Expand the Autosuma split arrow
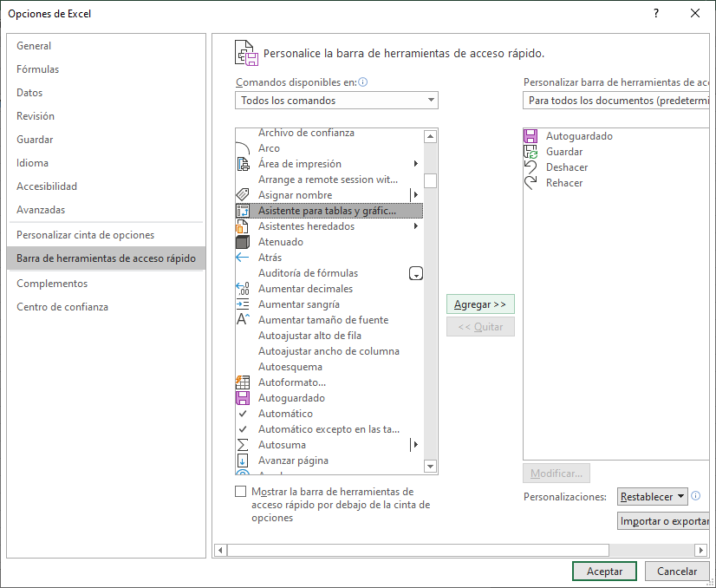The image size is (716, 588). 416,445
